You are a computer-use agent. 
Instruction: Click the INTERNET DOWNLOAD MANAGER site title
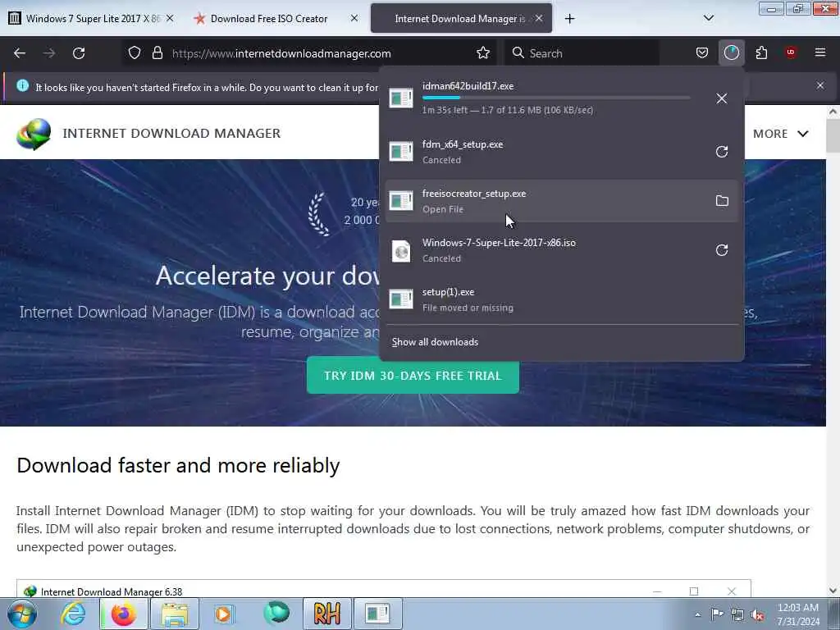[x=171, y=134]
